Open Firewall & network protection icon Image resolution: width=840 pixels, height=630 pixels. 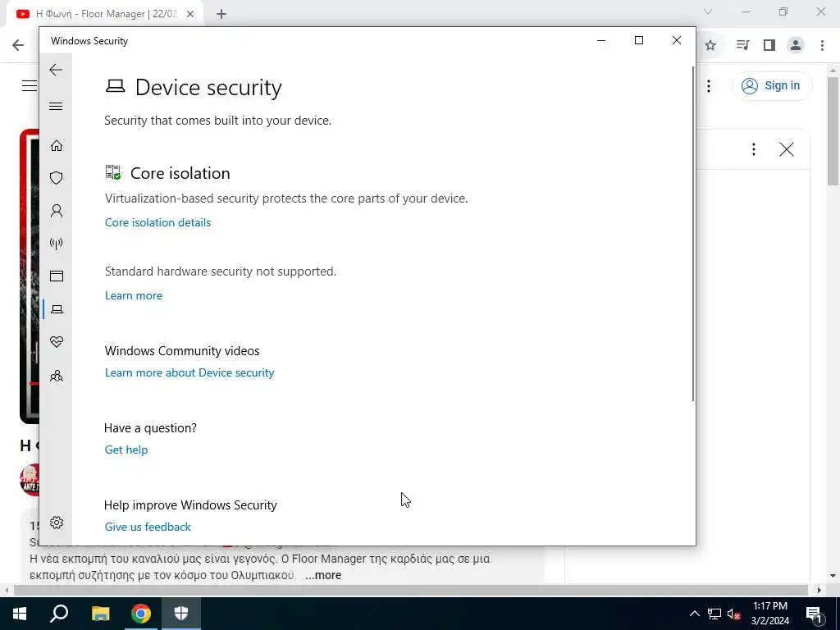[57, 244]
